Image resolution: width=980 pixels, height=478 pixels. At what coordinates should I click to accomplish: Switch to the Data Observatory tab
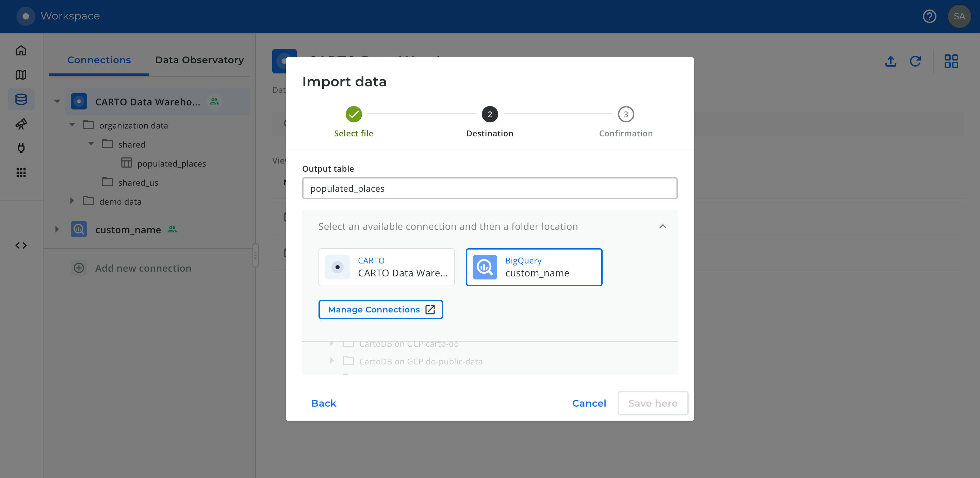pyautogui.click(x=199, y=59)
